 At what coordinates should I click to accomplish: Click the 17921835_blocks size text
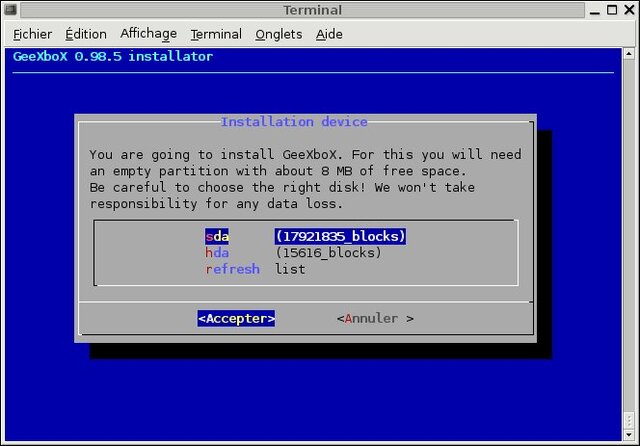coord(340,236)
